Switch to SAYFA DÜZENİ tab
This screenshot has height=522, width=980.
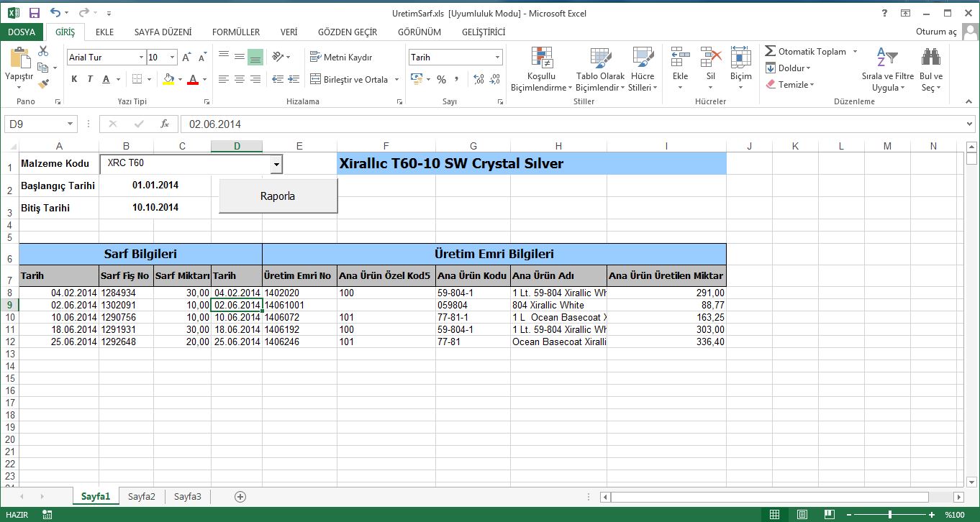point(163,32)
